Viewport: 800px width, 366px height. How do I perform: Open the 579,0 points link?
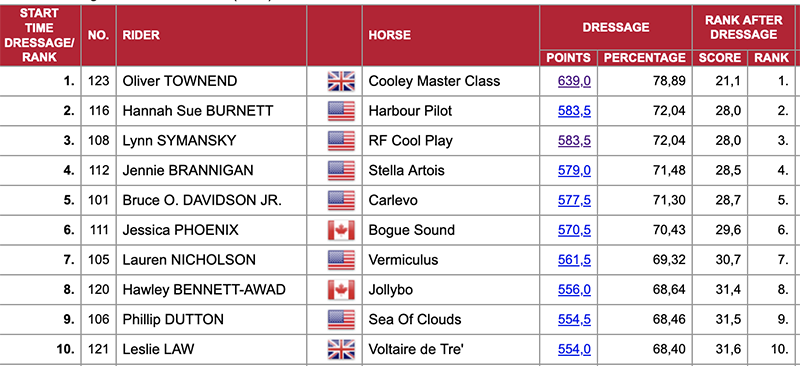point(574,170)
